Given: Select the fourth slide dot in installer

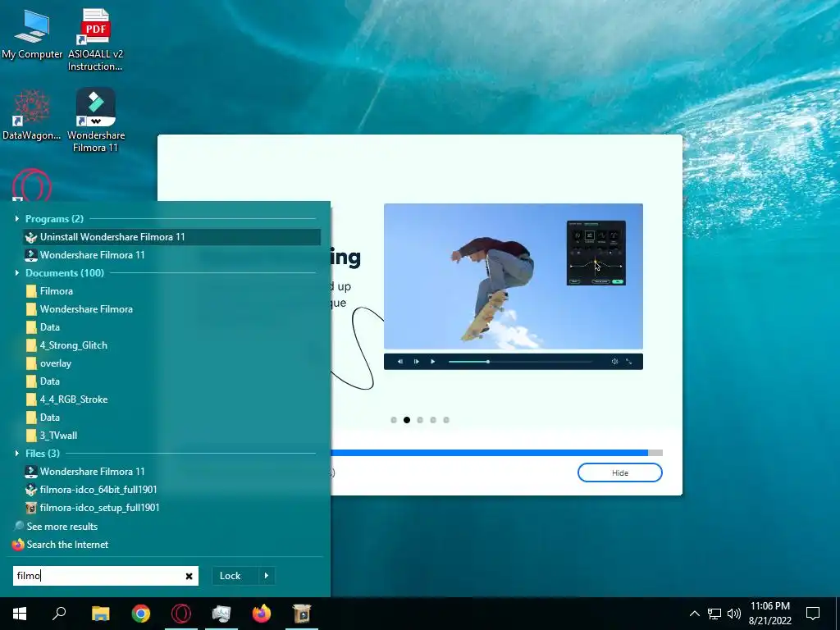Looking at the screenshot, I should click(433, 420).
